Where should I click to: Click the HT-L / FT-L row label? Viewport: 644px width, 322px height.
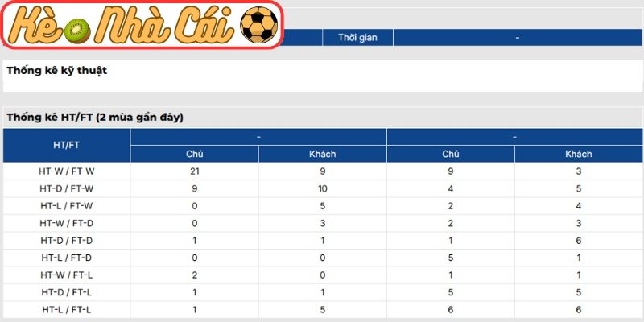pos(66,310)
